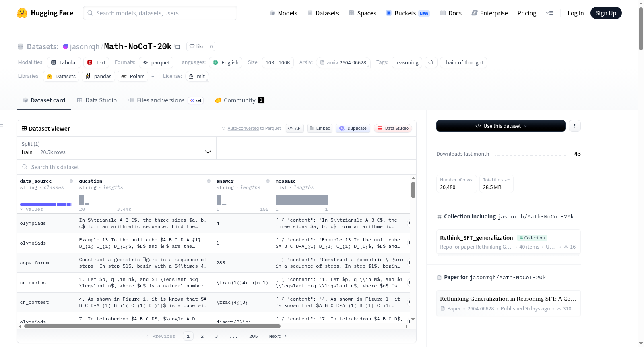The width and height of the screenshot is (644, 347).
Task: Open Files and versions tab
Action: [166, 100]
